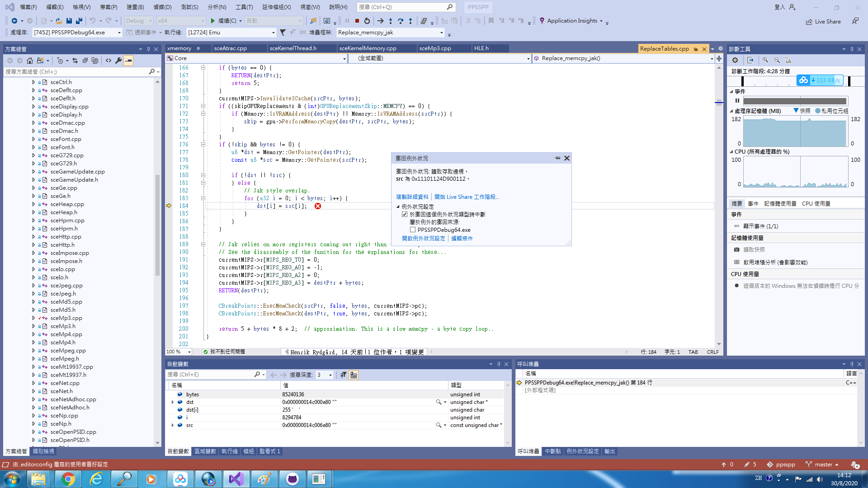Click the thread filter funnel icon
868x488 pixels.
(283, 33)
